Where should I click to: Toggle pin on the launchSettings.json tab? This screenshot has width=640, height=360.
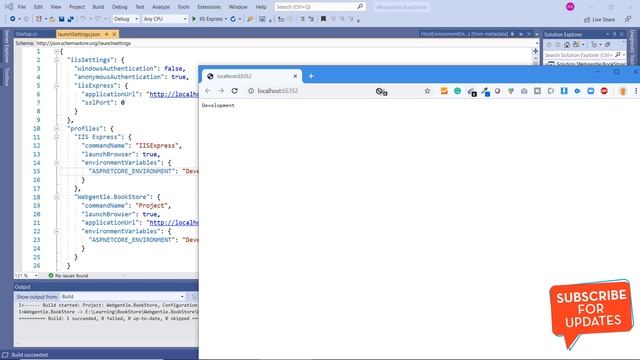pyautogui.click(x=107, y=34)
